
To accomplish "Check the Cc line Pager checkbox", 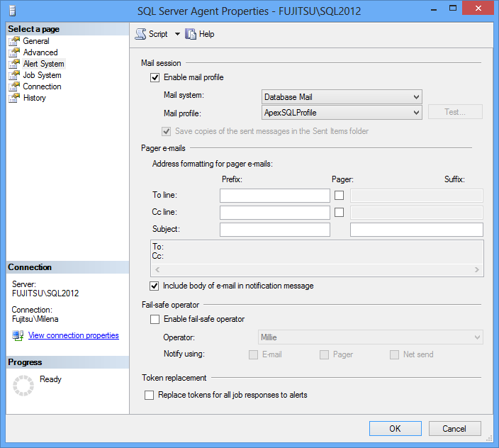I will [340, 212].
